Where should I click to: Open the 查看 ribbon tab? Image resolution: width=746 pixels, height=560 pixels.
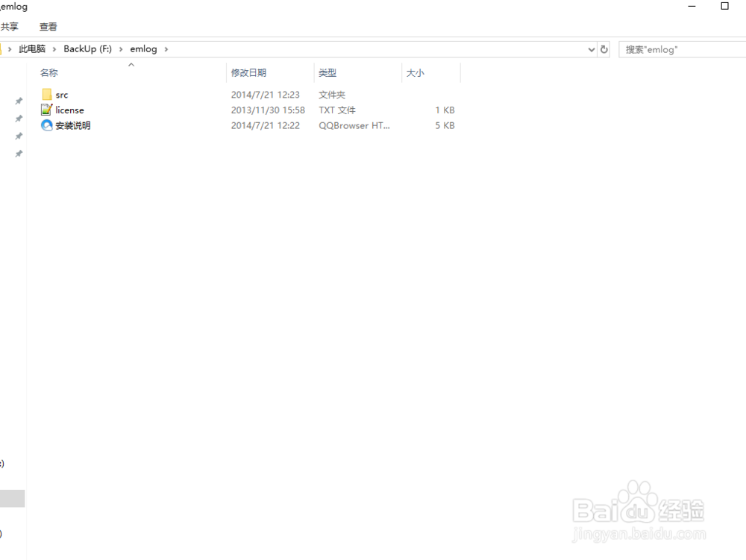click(x=48, y=27)
